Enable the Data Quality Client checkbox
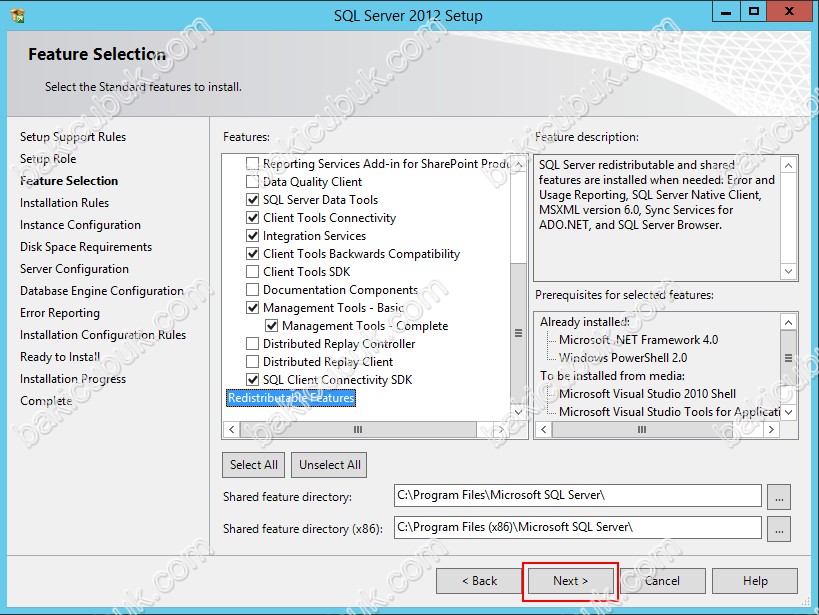The height and width of the screenshot is (615, 819). (252, 181)
